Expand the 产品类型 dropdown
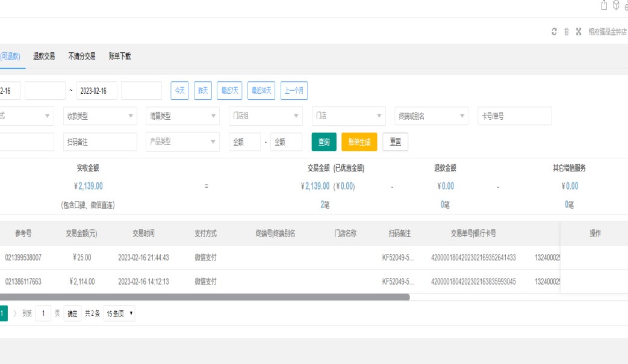 [182, 142]
